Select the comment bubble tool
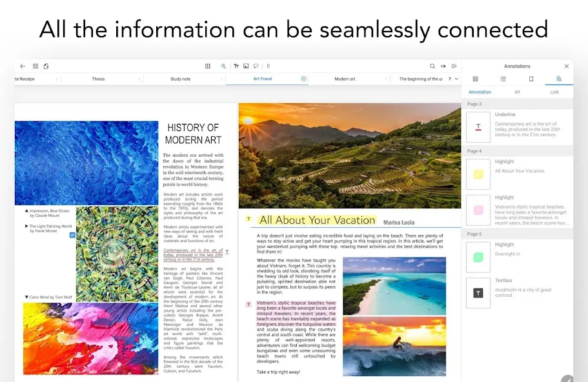Viewport: 588px width, 382px height. click(x=256, y=66)
